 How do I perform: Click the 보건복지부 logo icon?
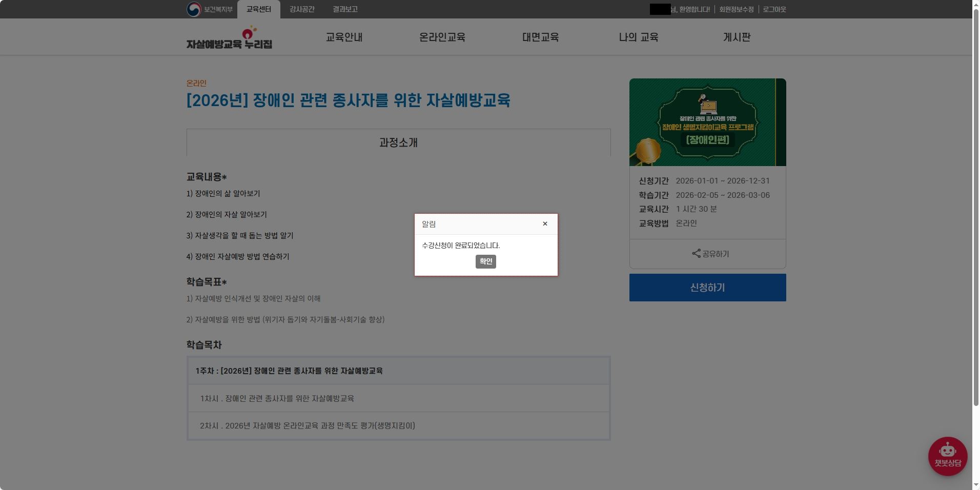[x=194, y=9]
